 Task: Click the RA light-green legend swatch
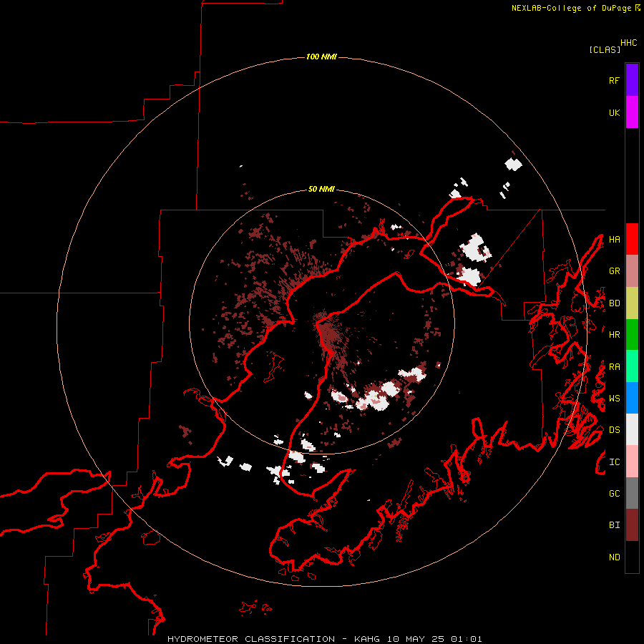[632, 366]
